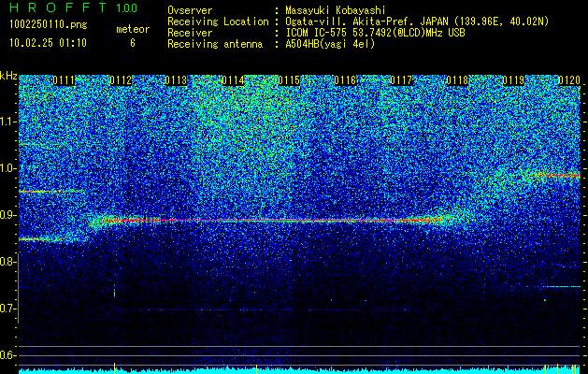
Task: Click the kHz axis unit label
Action: pos(8,76)
